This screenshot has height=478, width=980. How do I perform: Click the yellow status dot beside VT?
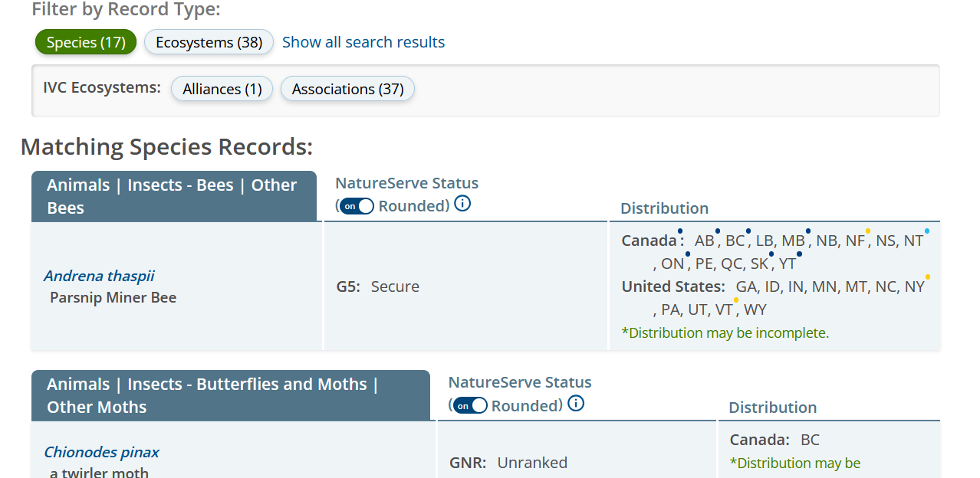[x=736, y=300]
